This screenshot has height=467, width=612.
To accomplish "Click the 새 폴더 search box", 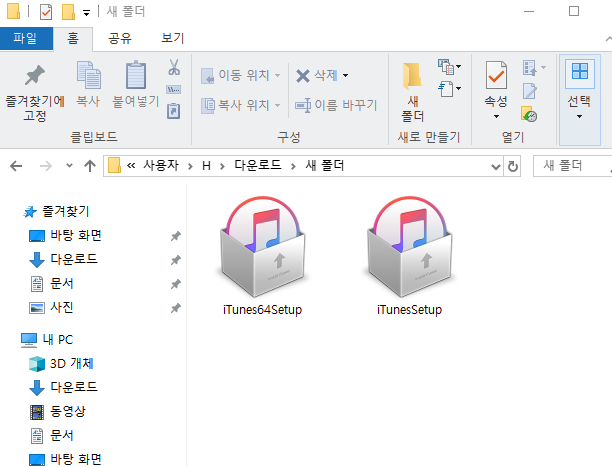I will [572, 166].
